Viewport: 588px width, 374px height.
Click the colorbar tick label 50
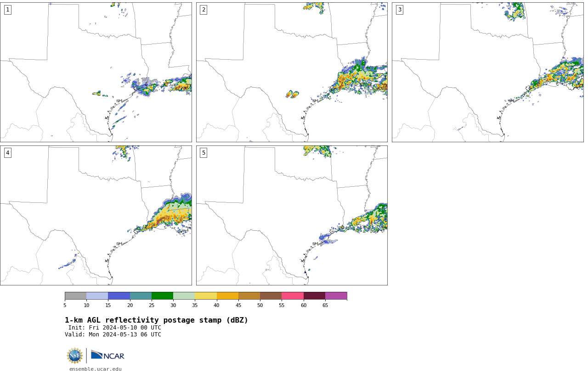[x=260, y=306]
